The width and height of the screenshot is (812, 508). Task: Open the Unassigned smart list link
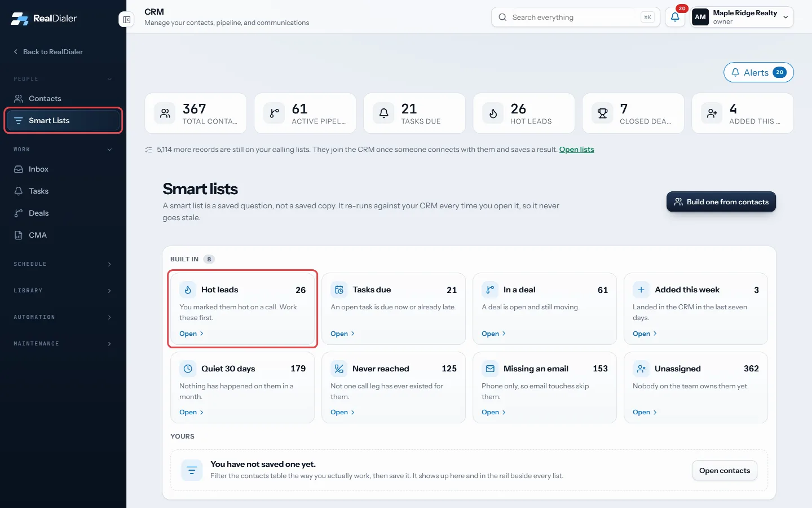pyautogui.click(x=645, y=413)
